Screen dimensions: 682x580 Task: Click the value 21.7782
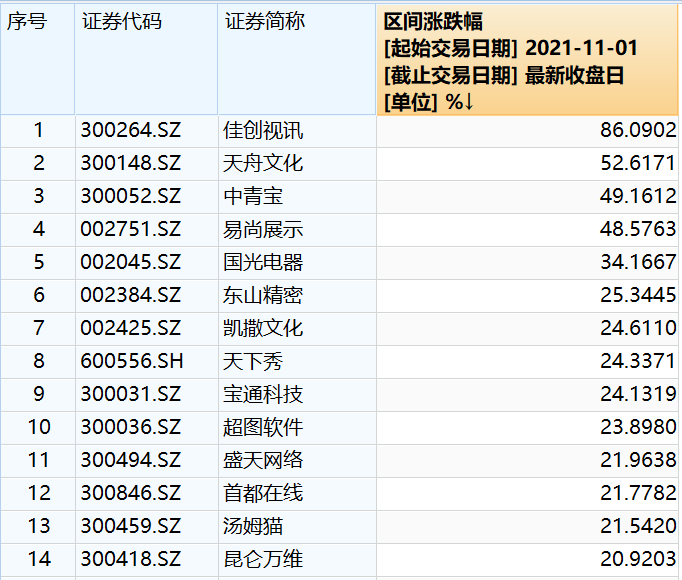pyautogui.click(x=638, y=493)
